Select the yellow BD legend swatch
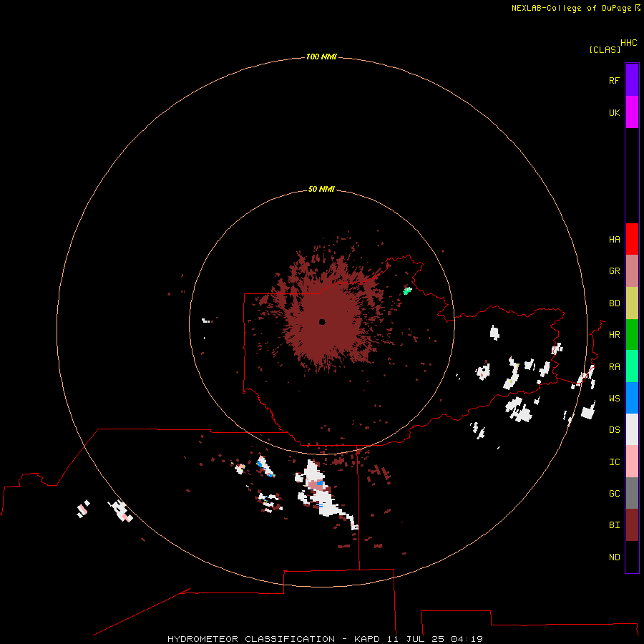 [x=632, y=303]
